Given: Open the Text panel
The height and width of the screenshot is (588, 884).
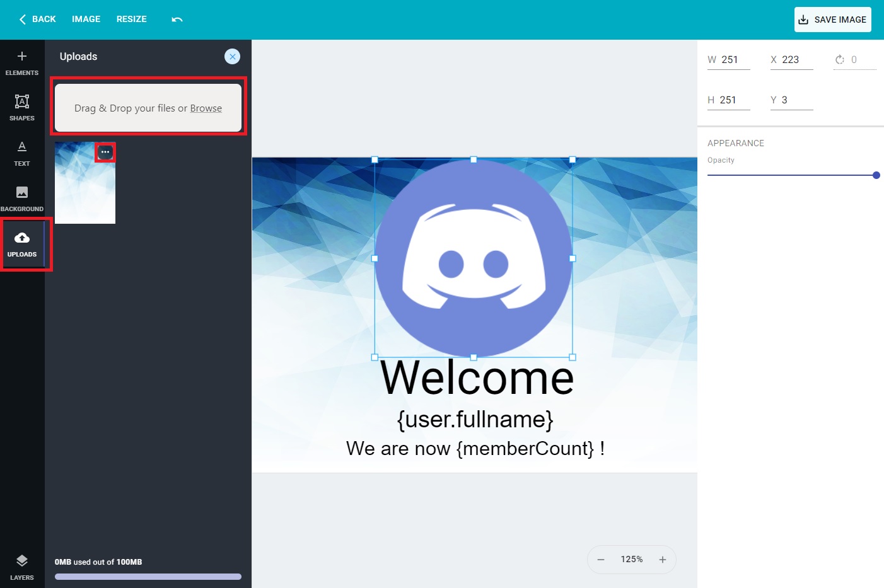Looking at the screenshot, I should coord(22,154).
